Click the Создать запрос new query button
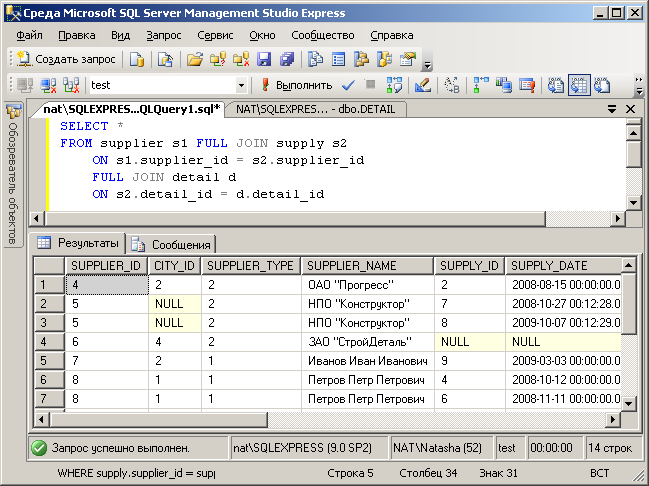The height and width of the screenshot is (486, 649). coord(66,59)
